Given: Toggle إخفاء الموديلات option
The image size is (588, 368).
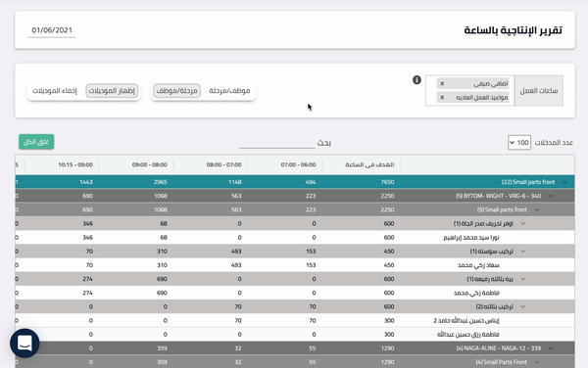Looking at the screenshot, I should pos(55,91).
